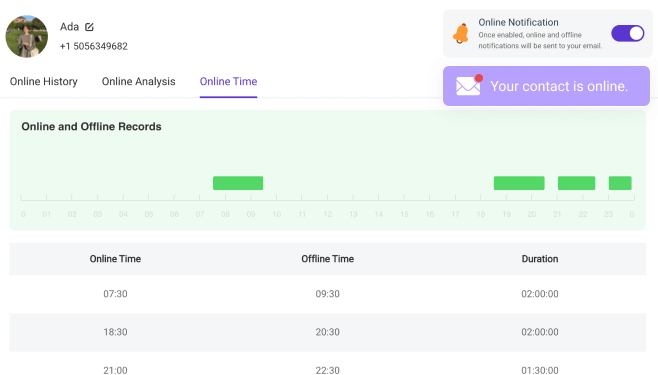Click the 20:30 offline time cell
The height and width of the screenshot is (375, 658).
pyautogui.click(x=328, y=332)
